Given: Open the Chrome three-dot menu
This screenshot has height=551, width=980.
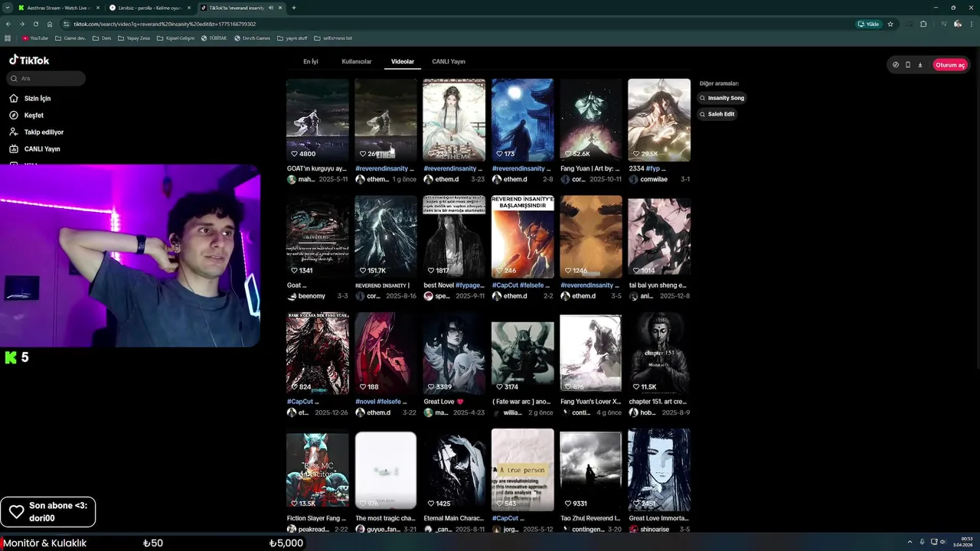Looking at the screenshot, I should coord(971,24).
